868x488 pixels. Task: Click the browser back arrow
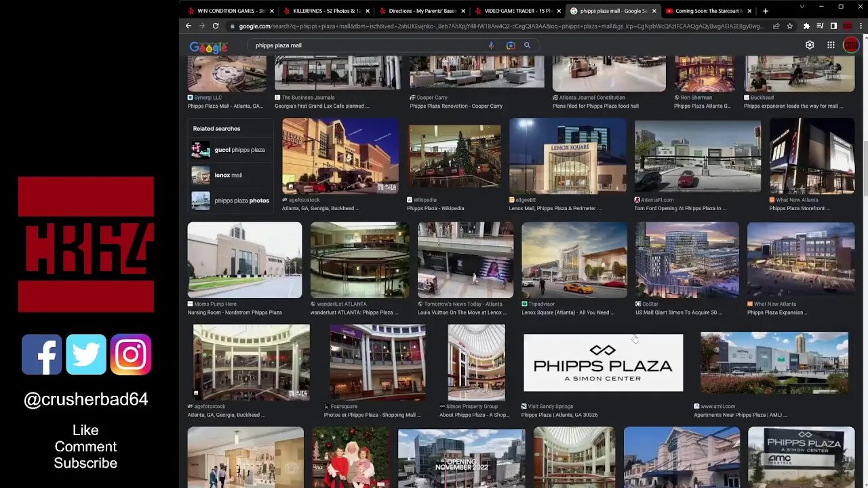(x=189, y=26)
